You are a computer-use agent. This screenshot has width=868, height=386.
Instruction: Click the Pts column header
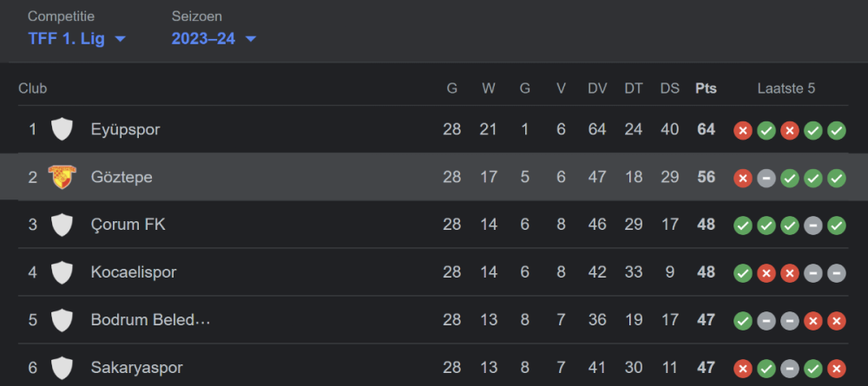pos(706,88)
